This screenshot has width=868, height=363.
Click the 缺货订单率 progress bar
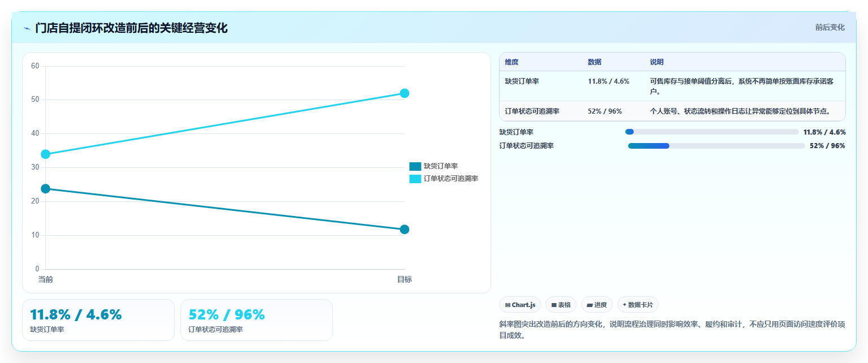(x=712, y=132)
